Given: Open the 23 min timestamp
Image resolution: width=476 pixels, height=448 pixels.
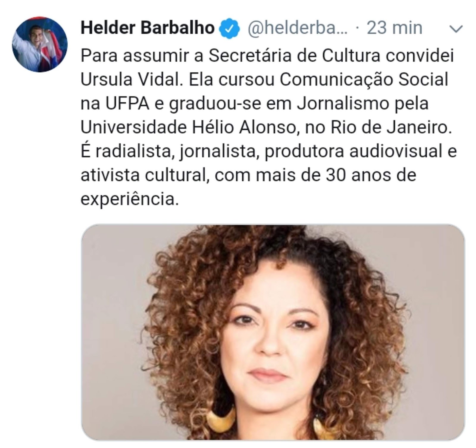Looking at the screenshot, I should pos(394,28).
